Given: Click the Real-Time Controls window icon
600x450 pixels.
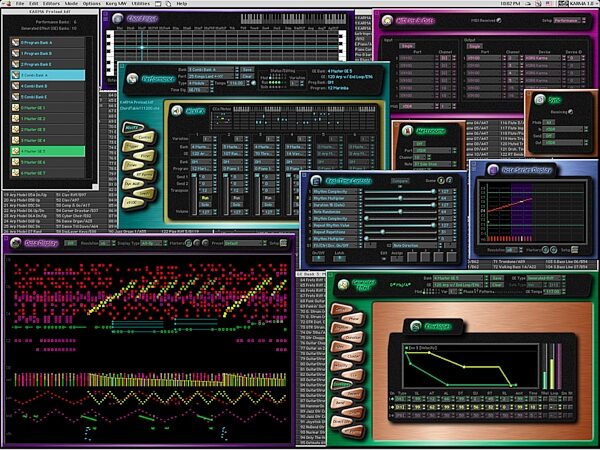Looking at the screenshot, I should pyautogui.click(x=316, y=180).
